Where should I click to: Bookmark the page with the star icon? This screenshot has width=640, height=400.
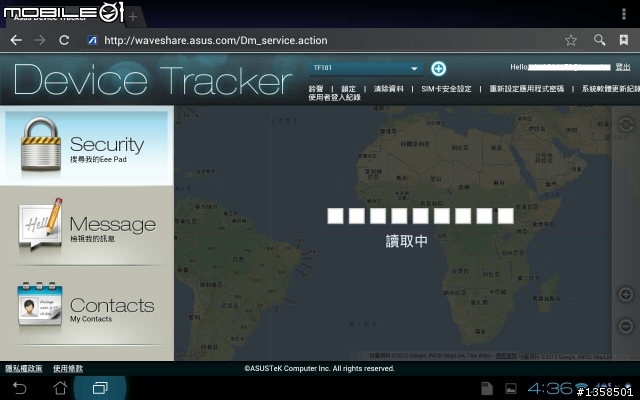point(571,40)
